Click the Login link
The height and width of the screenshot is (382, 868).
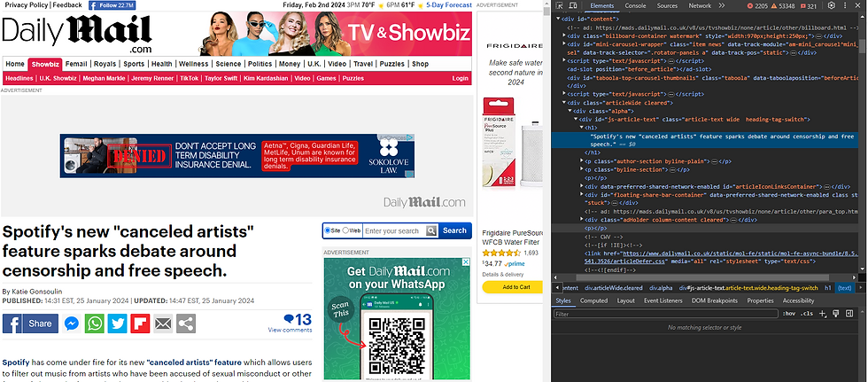click(460, 79)
